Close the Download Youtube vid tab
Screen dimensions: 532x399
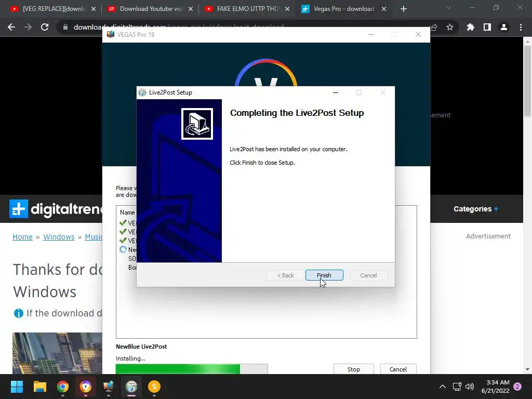pyautogui.click(x=191, y=9)
